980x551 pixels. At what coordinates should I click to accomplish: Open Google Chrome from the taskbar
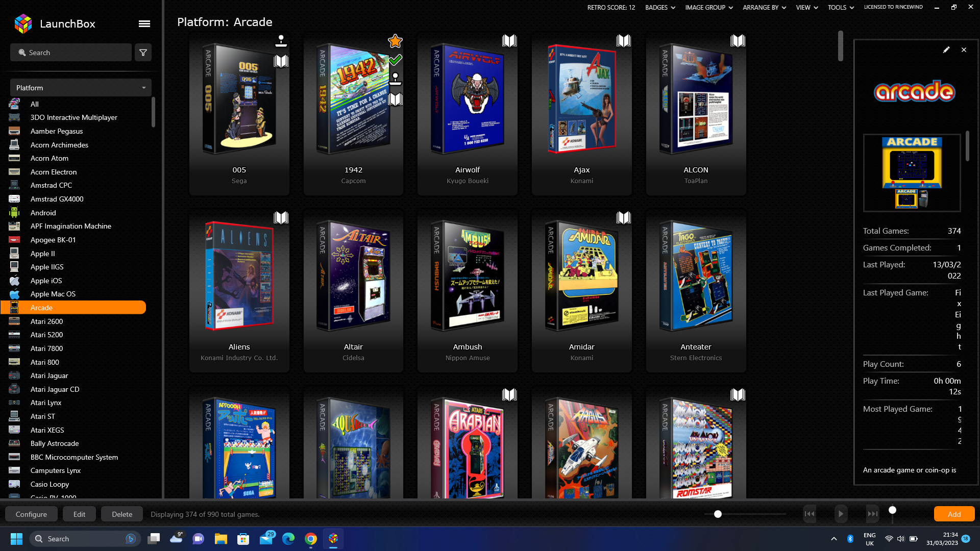pyautogui.click(x=311, y=539)
